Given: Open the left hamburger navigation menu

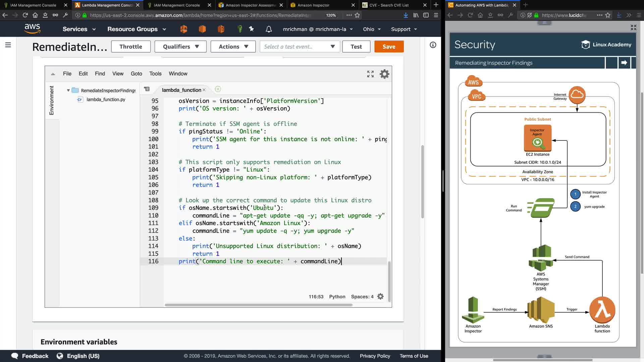Looking at the screenshot, I should coord(8,45).
